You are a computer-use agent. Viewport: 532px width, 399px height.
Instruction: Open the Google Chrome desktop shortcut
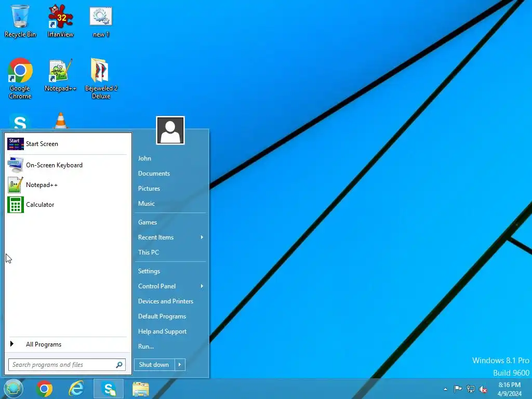(x=20, y=79)
